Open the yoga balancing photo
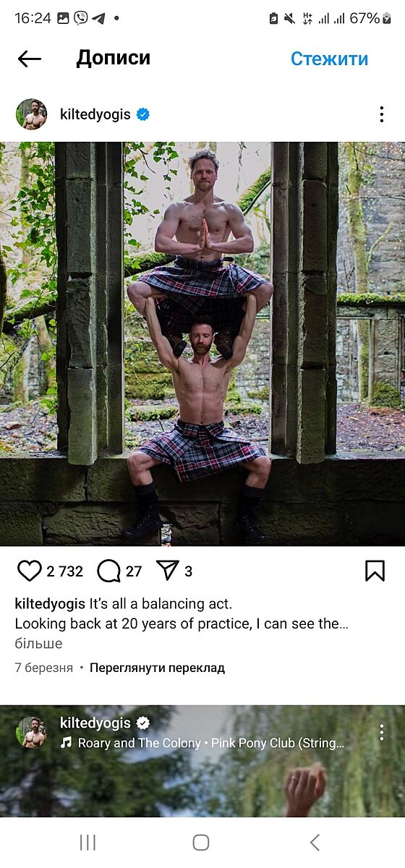 pyautogui.click(x=202, y=344)
